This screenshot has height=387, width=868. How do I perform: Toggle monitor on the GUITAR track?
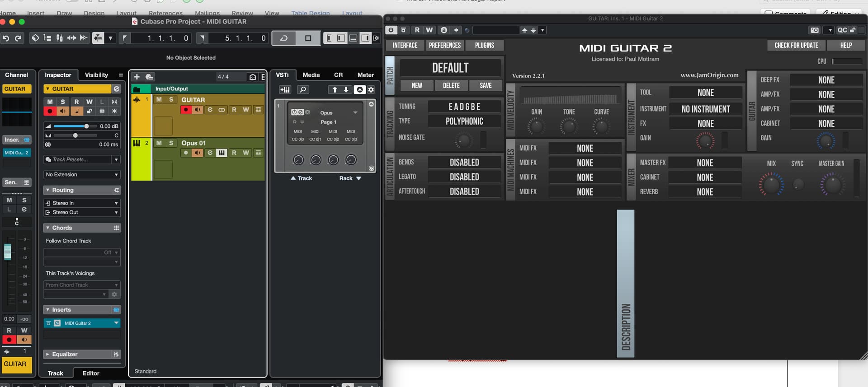[198, 110]
